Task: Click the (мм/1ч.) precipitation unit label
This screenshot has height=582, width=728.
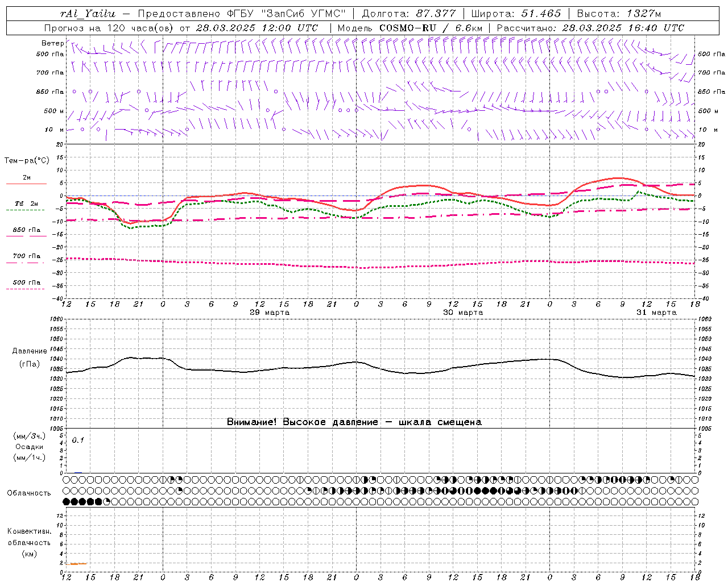Action: (29, 458)
